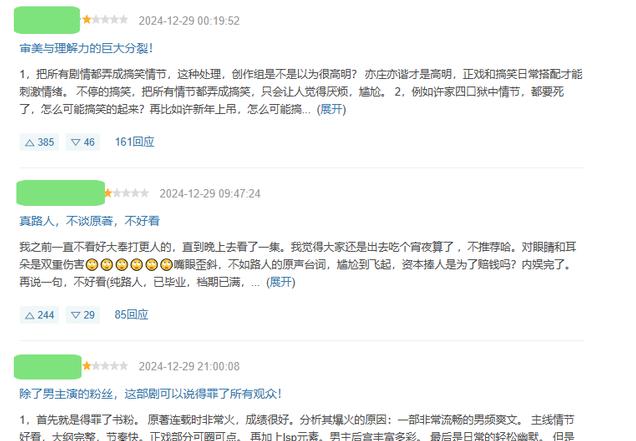Viewport: 636px width, 441px height.
Task: Open review titled 审美与理解力的巨大分裂!
Action: tap(86, 48)
